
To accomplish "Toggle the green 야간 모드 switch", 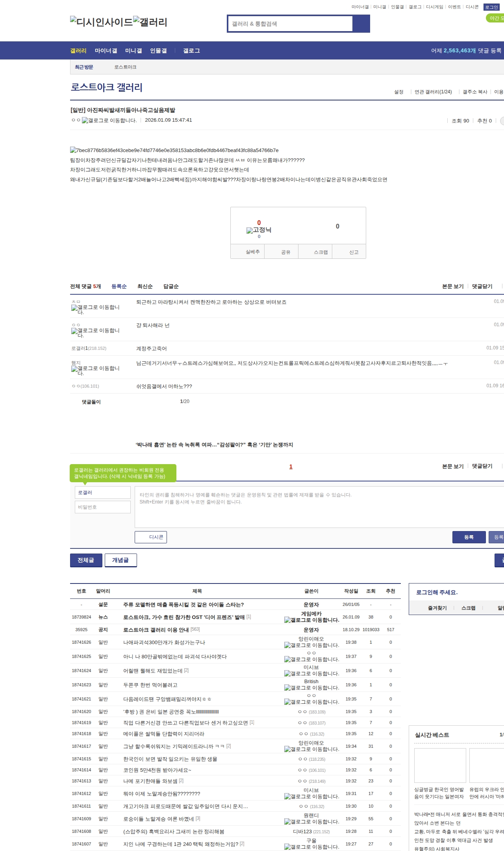I will point(495,18).
